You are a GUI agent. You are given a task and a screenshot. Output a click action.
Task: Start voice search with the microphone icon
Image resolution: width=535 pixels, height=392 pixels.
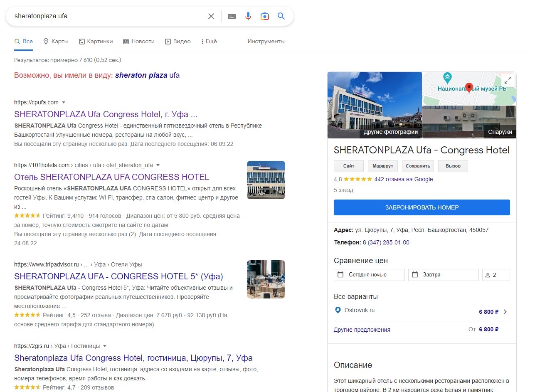(248, 16)
